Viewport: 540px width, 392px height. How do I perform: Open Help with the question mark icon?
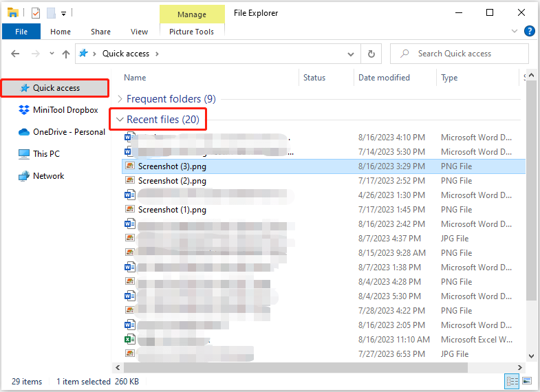529,31
